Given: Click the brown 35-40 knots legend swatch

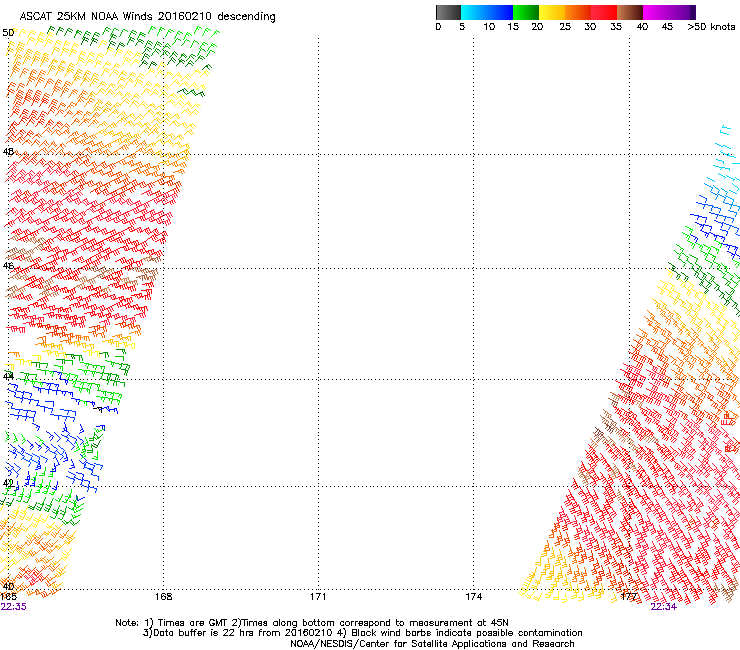Looking at the screenshot, I should click(x=630, y=12).
